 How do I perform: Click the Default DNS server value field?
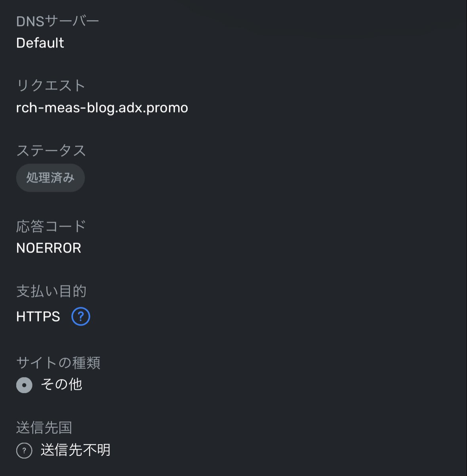(40, 43)
